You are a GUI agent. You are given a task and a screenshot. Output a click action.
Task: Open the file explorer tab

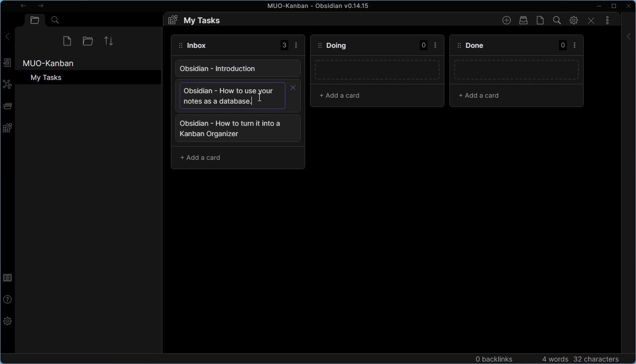[35, 20]
